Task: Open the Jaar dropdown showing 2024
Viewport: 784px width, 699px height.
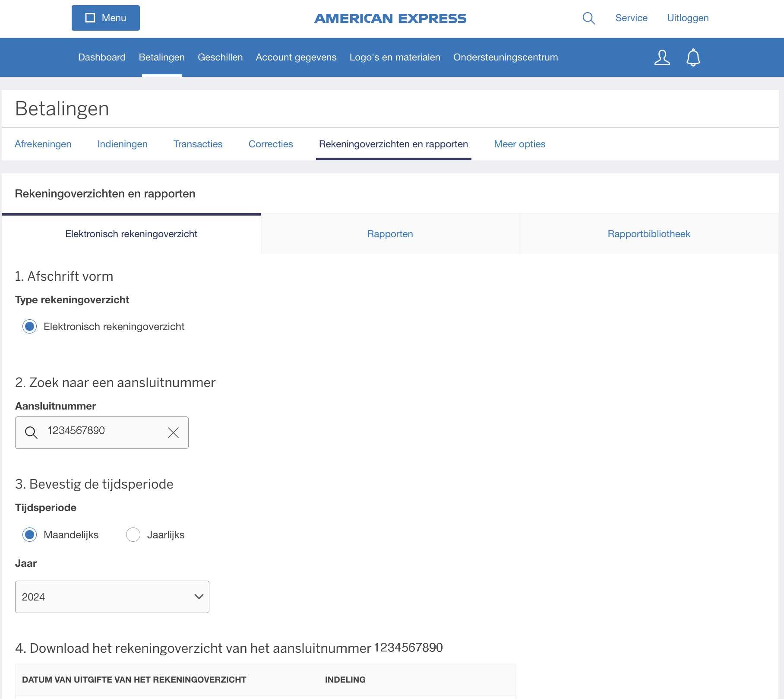Action: pos(111,597)
